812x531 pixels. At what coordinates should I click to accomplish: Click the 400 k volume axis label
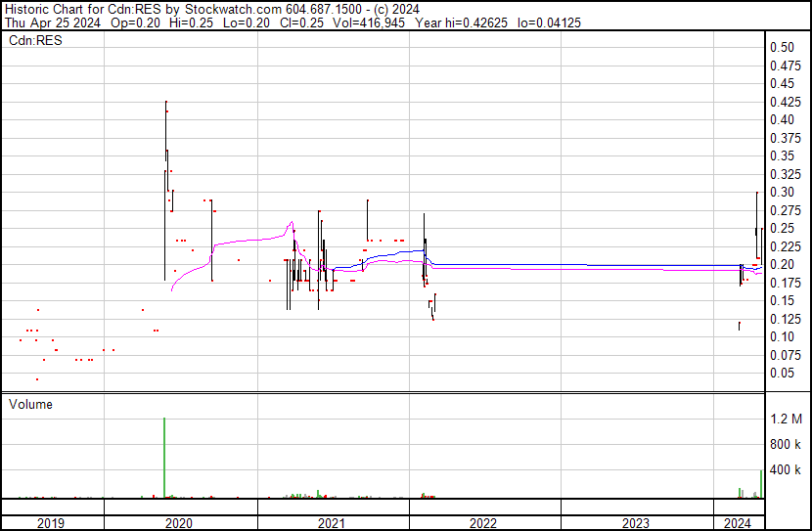(785, 469)
